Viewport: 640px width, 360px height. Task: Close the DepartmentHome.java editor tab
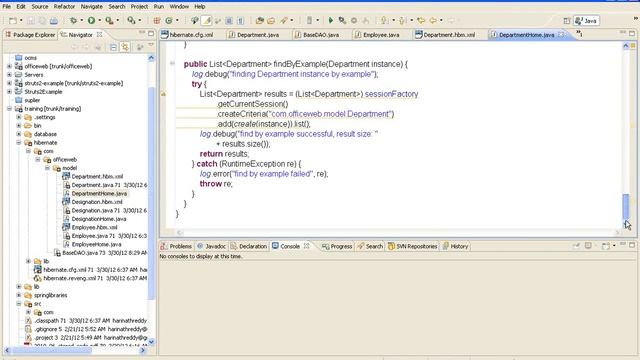[x=561, y=35]
